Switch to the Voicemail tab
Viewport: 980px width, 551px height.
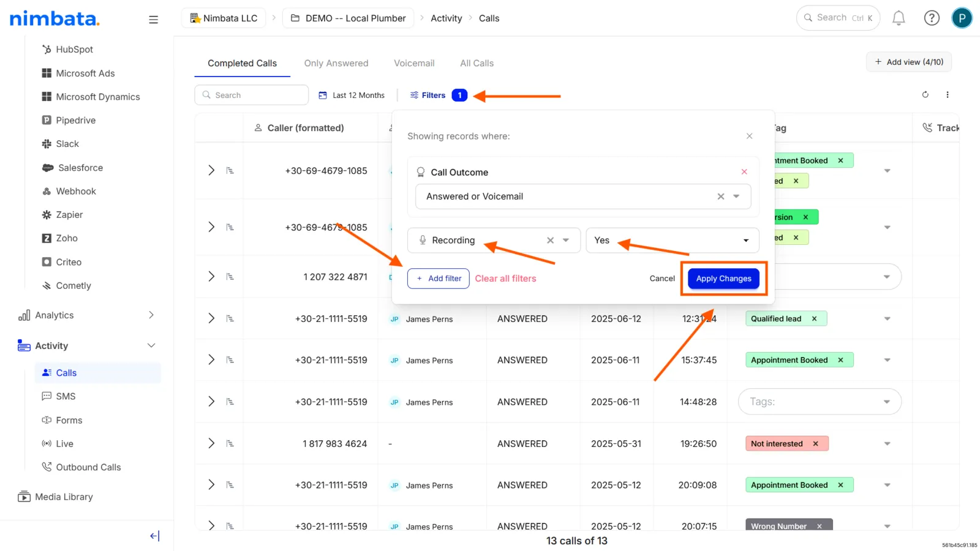tap(414, 63)
